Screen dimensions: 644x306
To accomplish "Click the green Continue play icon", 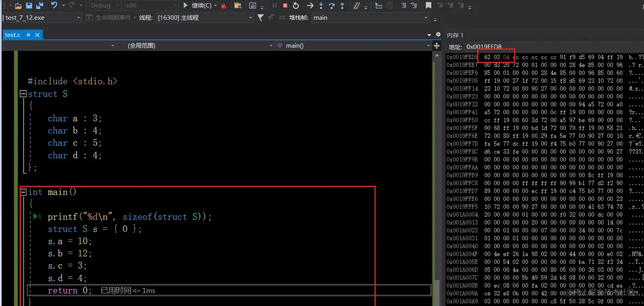I will pos(185,6).
